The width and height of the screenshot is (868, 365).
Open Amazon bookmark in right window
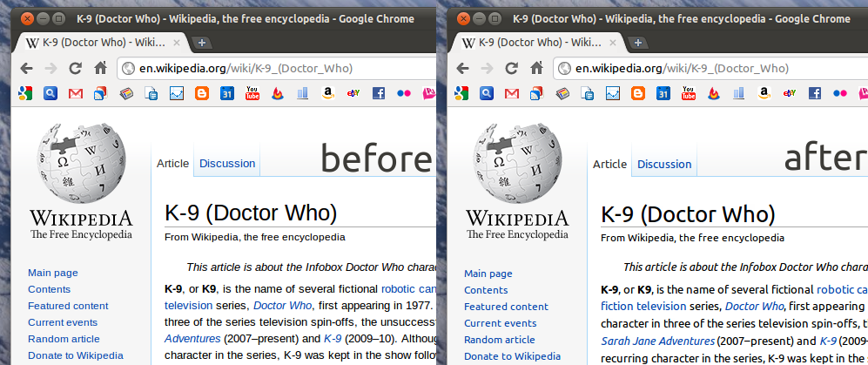pyautogui.click(x=764, y=93)
